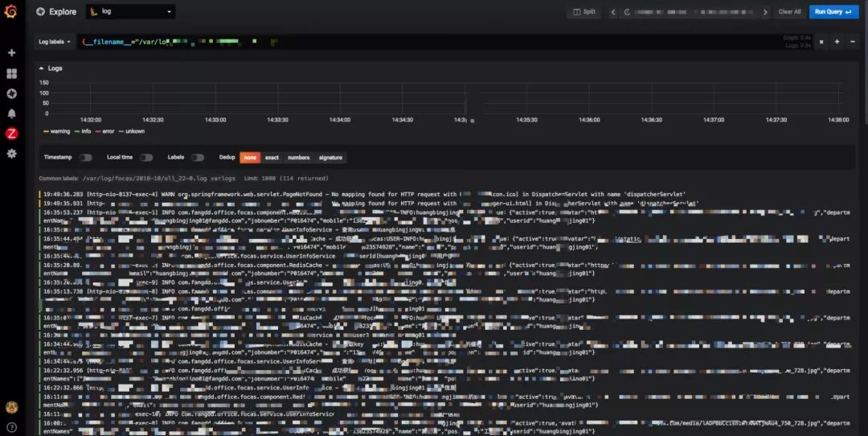The image size is (868, 436).
Task: Toggle the Timestamp switch
Action: [85, 158]
